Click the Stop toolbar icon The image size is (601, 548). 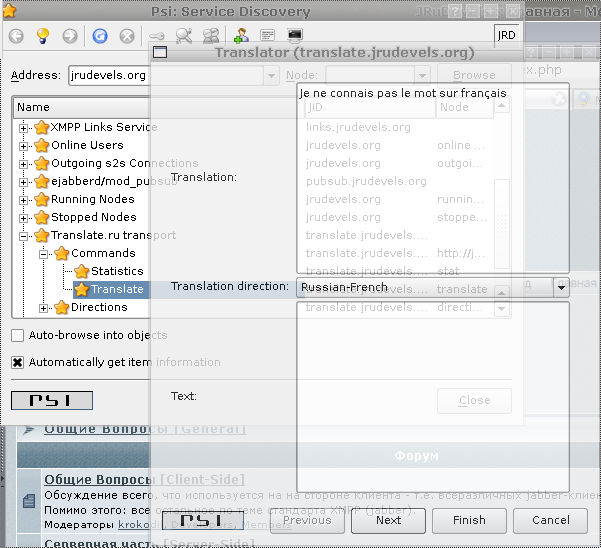click(x=127, y=36)
